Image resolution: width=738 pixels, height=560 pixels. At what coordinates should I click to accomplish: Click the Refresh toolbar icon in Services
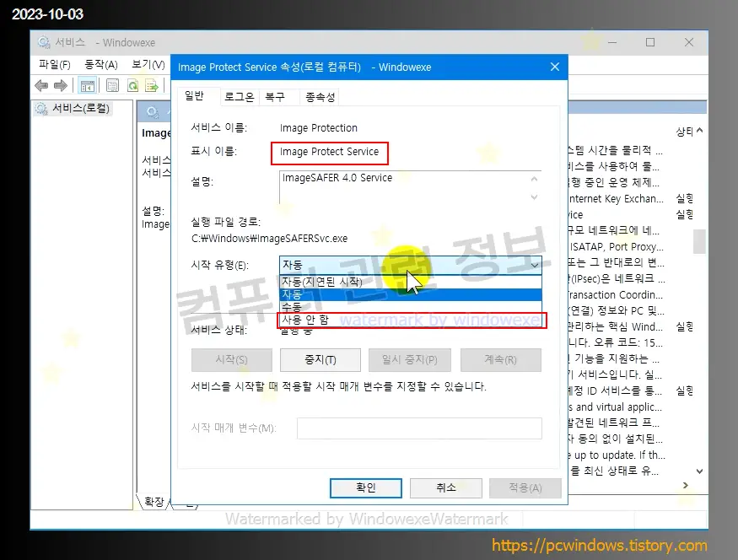point(132,86)
